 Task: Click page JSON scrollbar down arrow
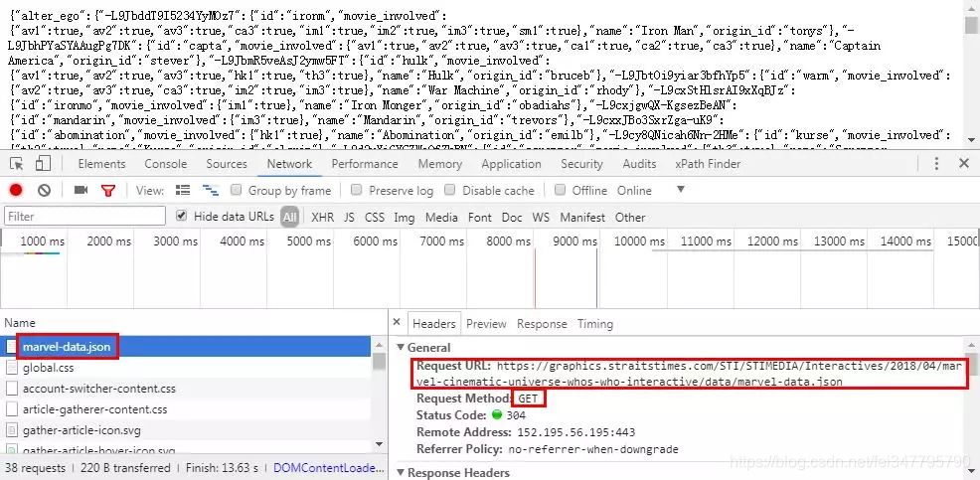[x=971, y=139]
